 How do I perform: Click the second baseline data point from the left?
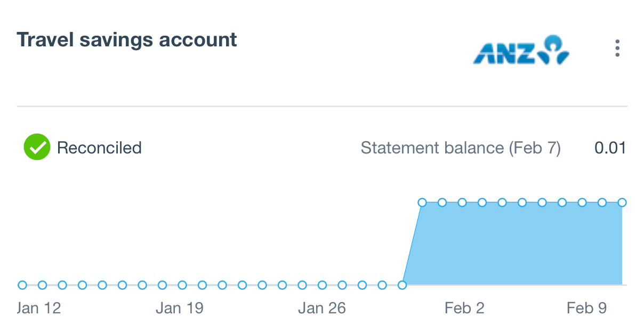tap(42, 285)
